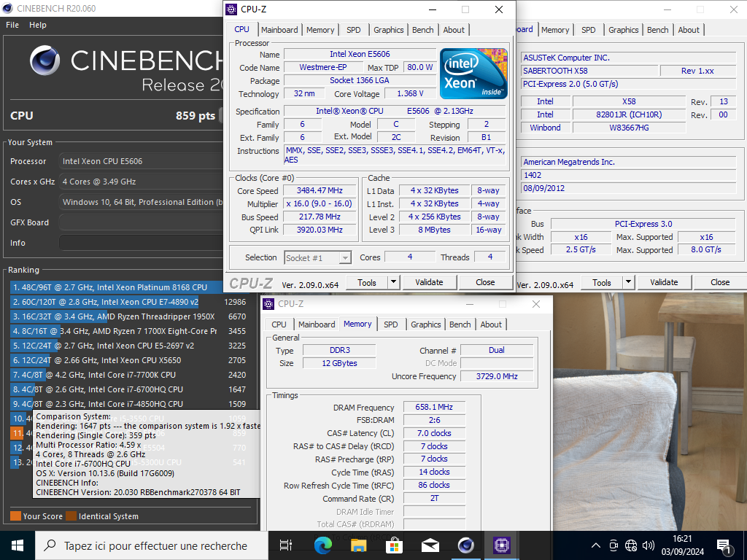The height and width of the screenshot is (560, 747).
Task: Click the CPU-Z title bar app icon
Action: [x=231, y=9]
